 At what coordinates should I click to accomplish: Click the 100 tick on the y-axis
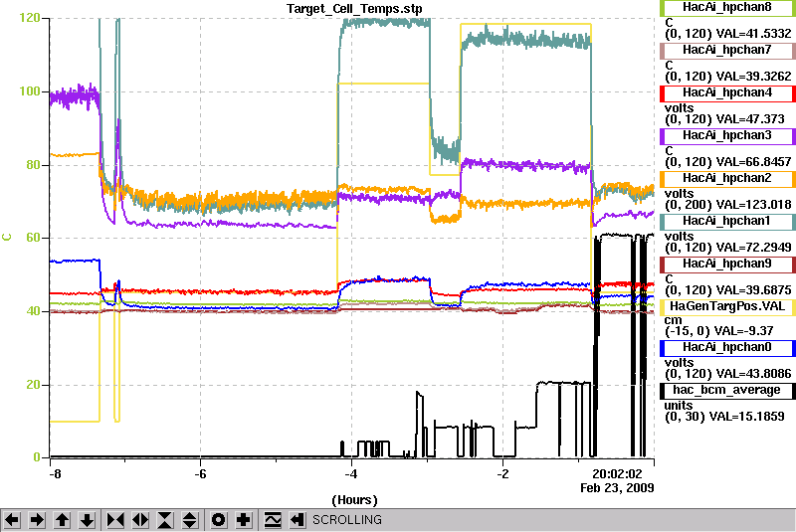click(30, 91)
